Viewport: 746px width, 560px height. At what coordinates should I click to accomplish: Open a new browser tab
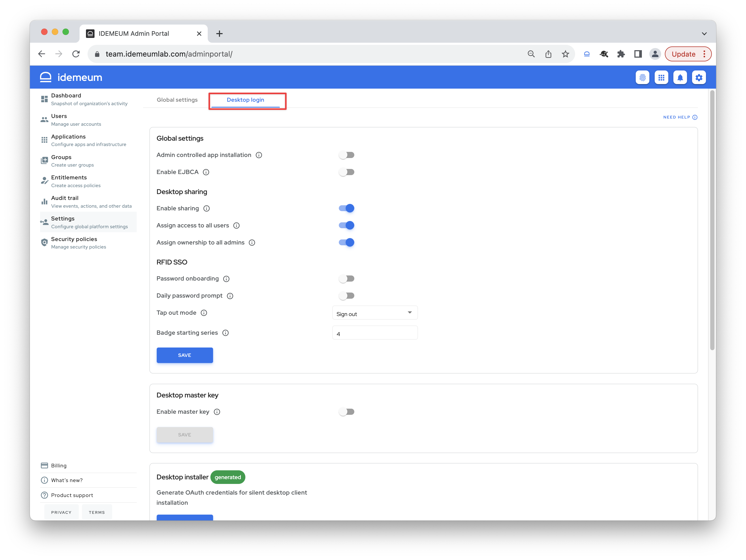coord(219,34)
